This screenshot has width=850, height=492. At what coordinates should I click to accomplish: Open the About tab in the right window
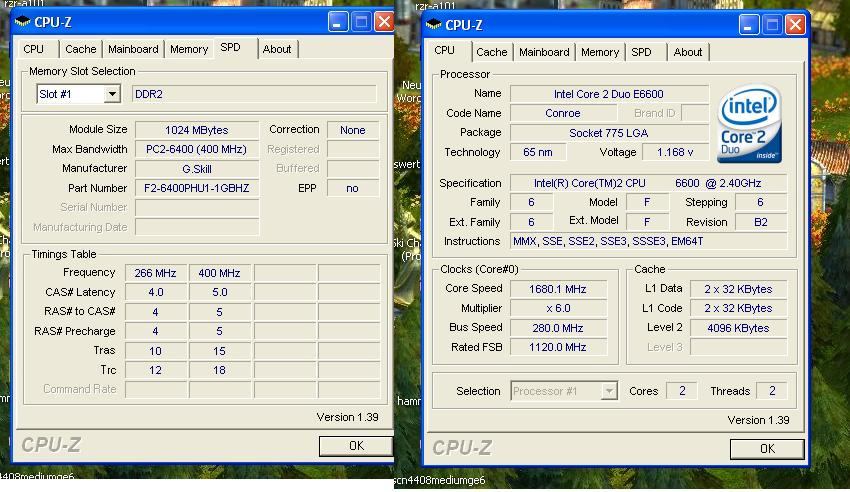point(688,53)
